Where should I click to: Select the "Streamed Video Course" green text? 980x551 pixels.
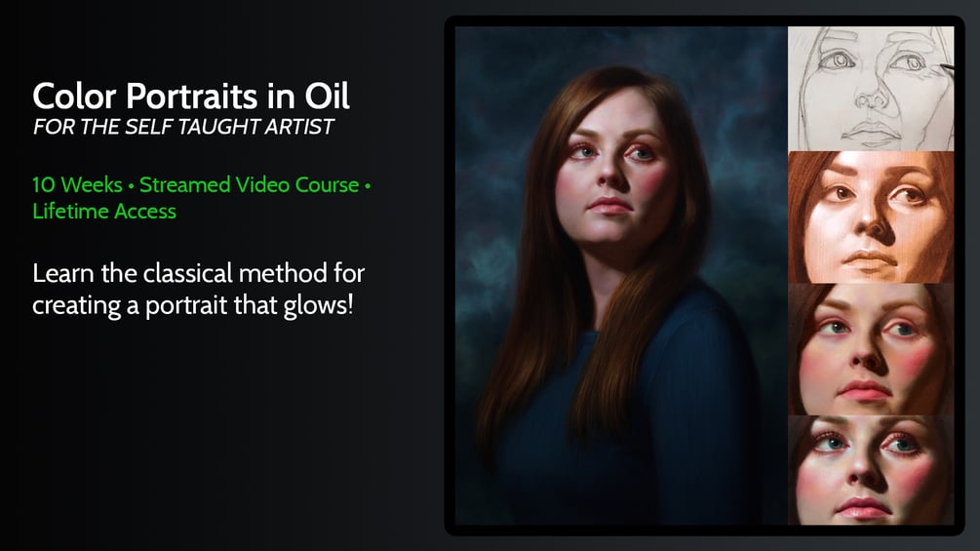[249, 185]
